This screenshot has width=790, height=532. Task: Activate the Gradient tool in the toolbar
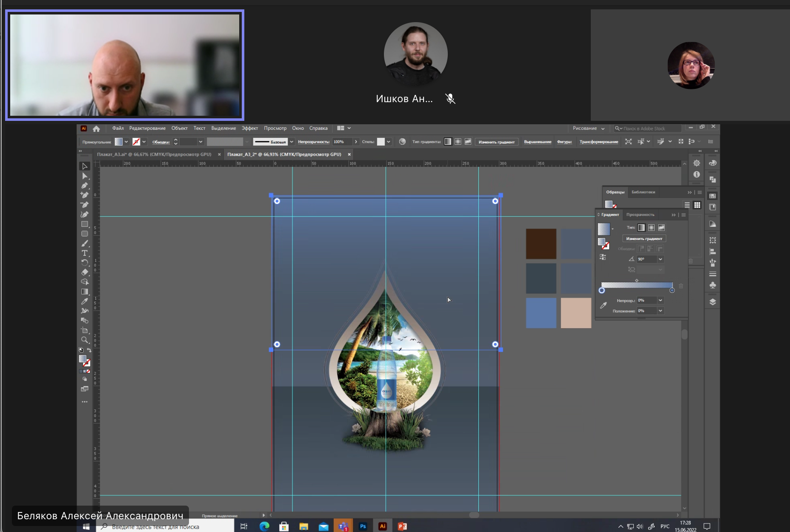(x=85, y=292)
